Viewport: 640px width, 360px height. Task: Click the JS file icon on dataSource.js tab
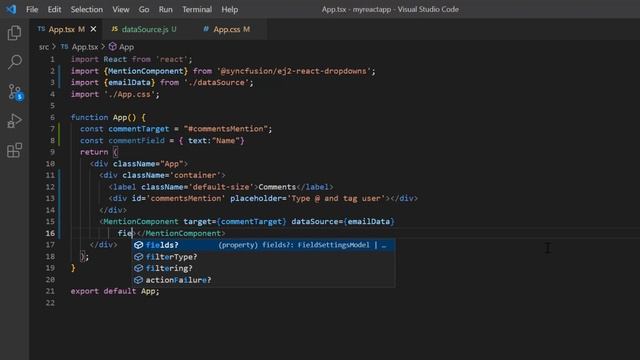point(115,29)
